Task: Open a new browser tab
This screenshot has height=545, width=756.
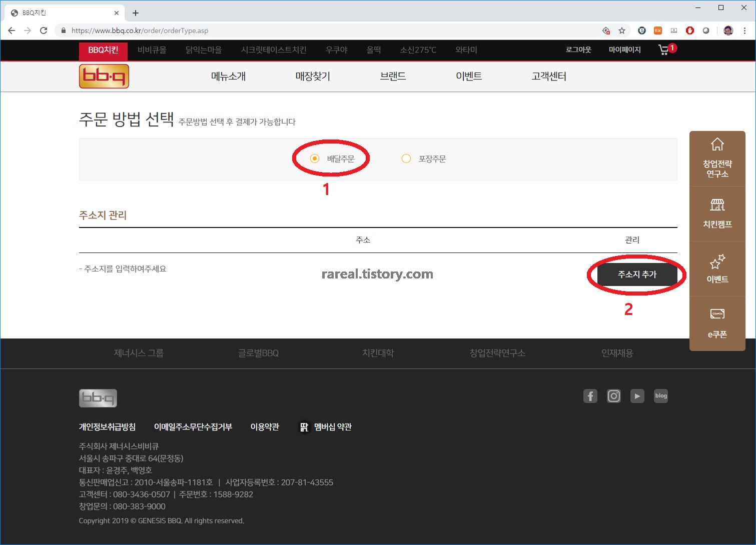Action: (136, 13)
